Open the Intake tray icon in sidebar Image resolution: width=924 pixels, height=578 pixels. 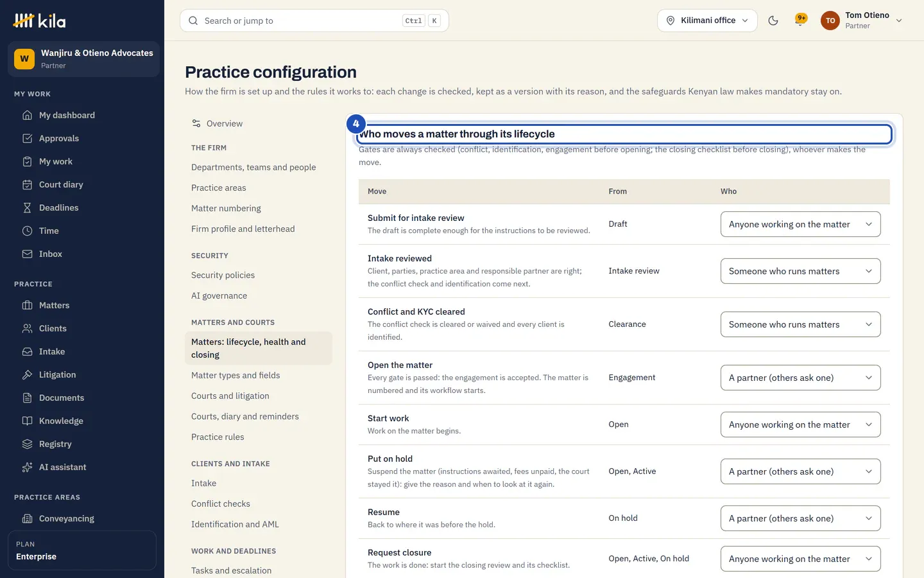coord(27,351)
